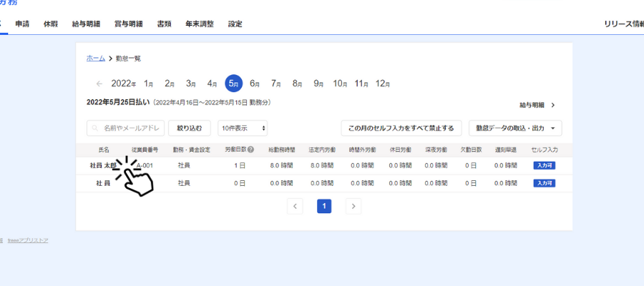Select the 設定 menu item
The width and height of the screenshot is (644, 286).
pyautogui.click(x=235, y=24)
